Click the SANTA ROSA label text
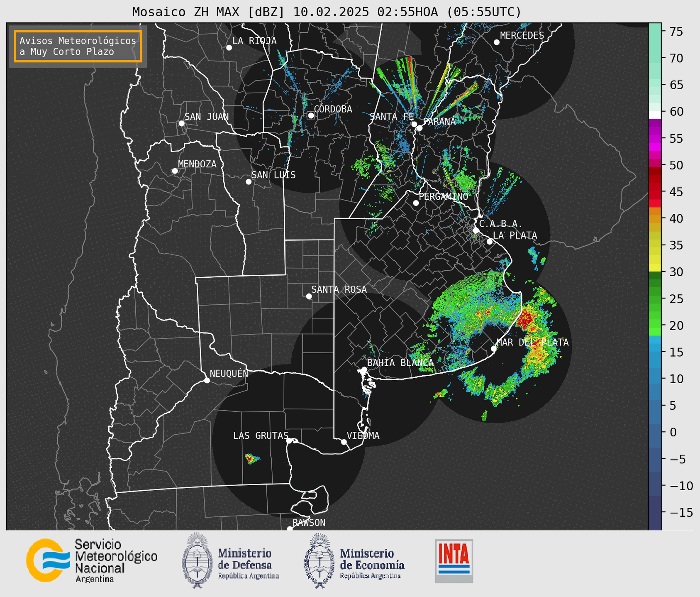This screenshot has height=597, width=700. (339, 289)
